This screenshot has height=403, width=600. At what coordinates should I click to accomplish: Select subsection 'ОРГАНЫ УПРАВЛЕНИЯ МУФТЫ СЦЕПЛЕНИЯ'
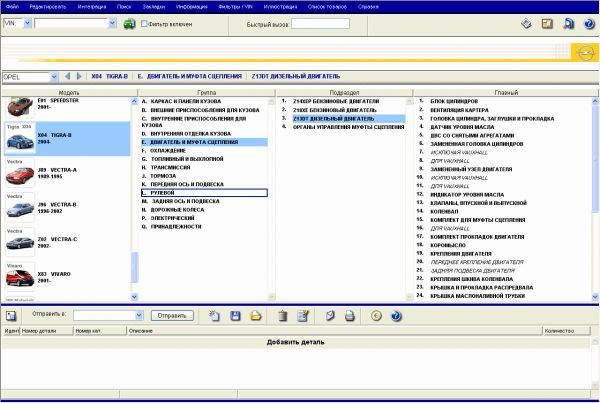click(x=348, y=127)
